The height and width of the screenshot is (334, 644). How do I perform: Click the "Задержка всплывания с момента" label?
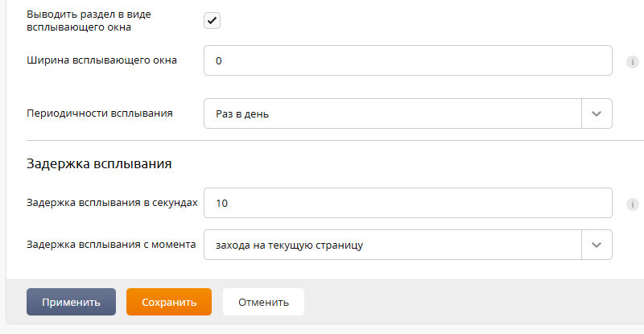click(111, 245)
